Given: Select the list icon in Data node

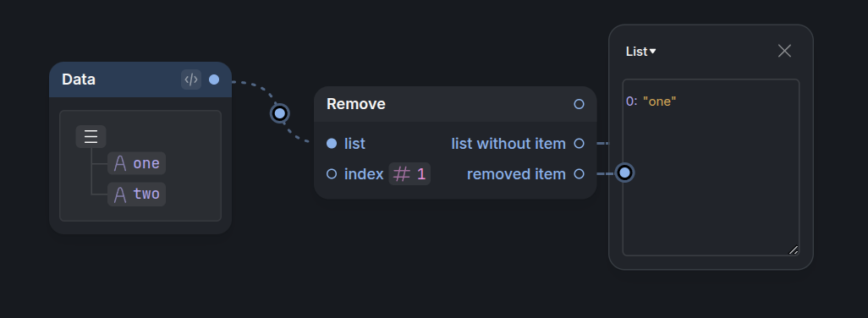Looking at the screenshot, I should pos(91,136).
